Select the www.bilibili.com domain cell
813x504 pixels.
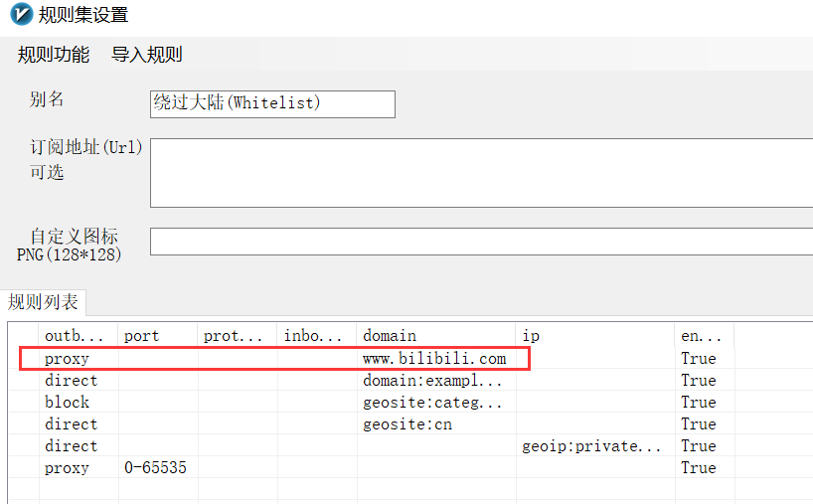[x=434, y=358]
